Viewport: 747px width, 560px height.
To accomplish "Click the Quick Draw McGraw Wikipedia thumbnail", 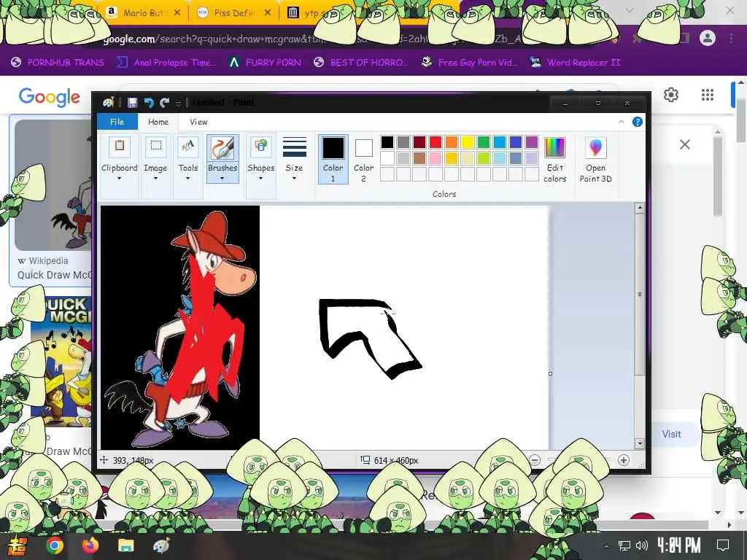I will click(x=53, y=184).
